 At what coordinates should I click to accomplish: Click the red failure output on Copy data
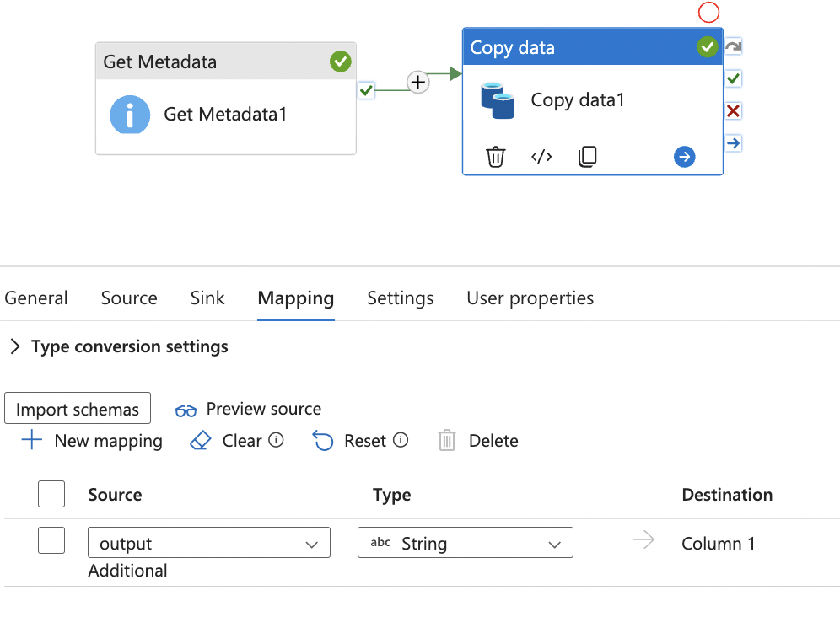734,111
